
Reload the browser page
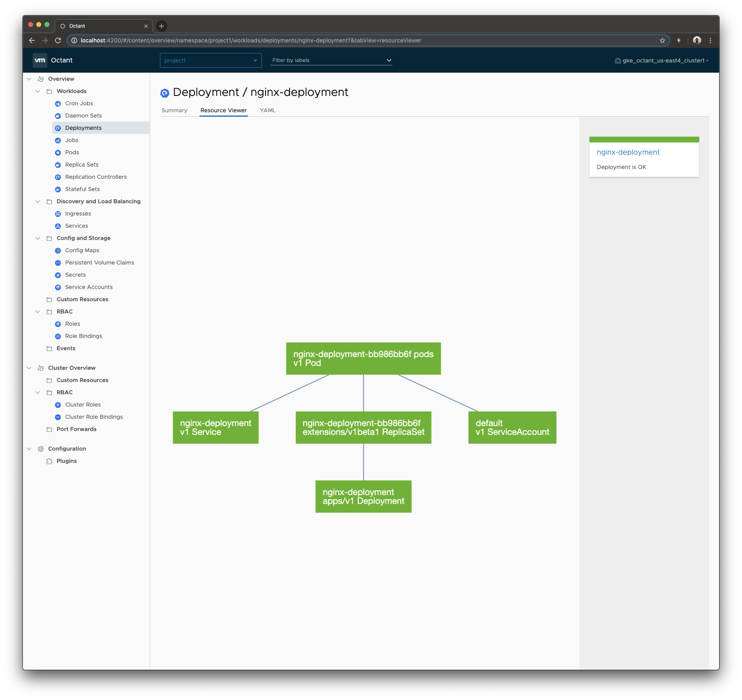pos(58,40)
